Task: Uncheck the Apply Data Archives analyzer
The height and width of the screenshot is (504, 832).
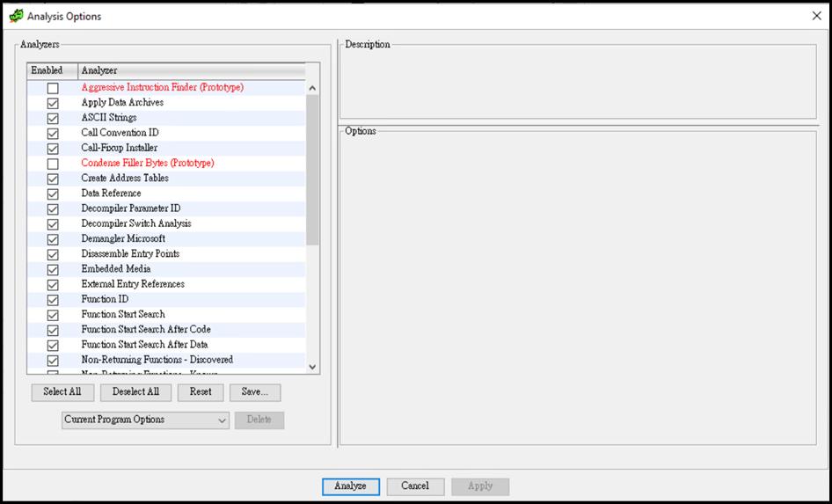Action: point(53,103)
